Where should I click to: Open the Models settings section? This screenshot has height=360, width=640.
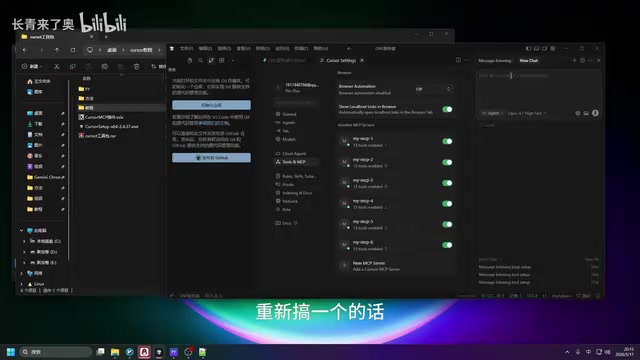pyautogui.click(x=289, y=139)
